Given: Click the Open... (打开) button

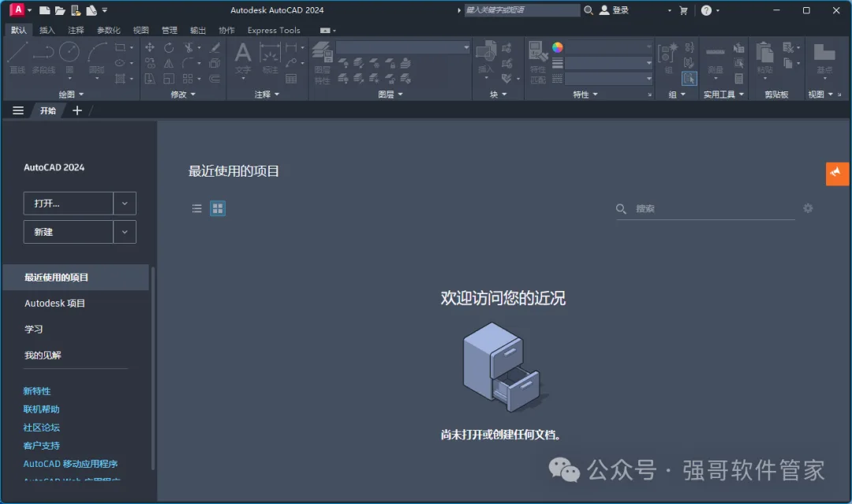Looking at the screenshot, I should coord(69,203).
